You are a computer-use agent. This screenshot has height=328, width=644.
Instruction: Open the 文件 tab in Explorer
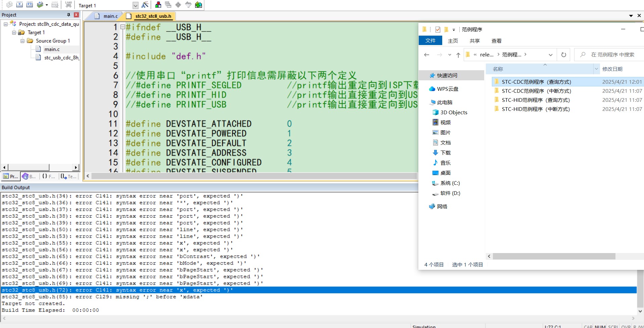(x=430, y=40)
